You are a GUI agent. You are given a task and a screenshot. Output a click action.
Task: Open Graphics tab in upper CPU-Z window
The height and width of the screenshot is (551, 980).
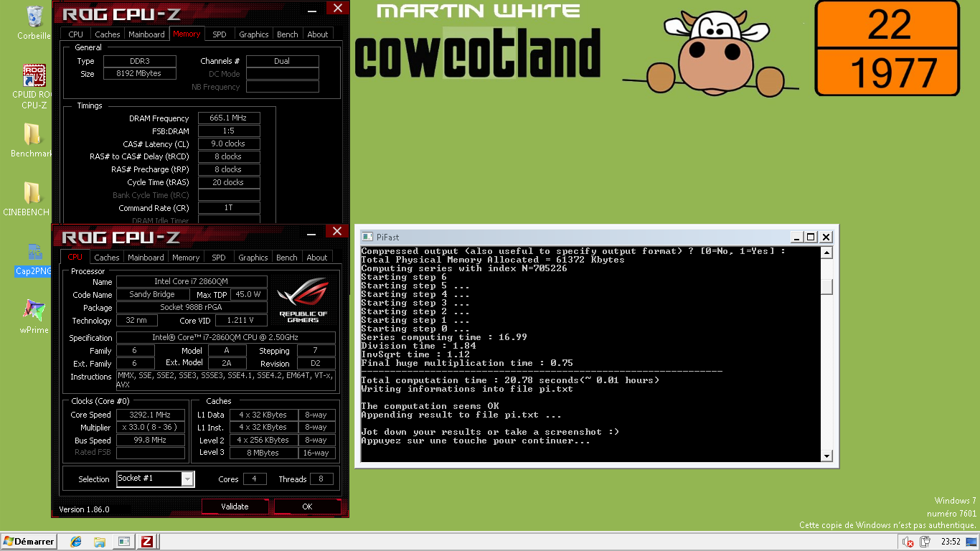tap(254, 34)
